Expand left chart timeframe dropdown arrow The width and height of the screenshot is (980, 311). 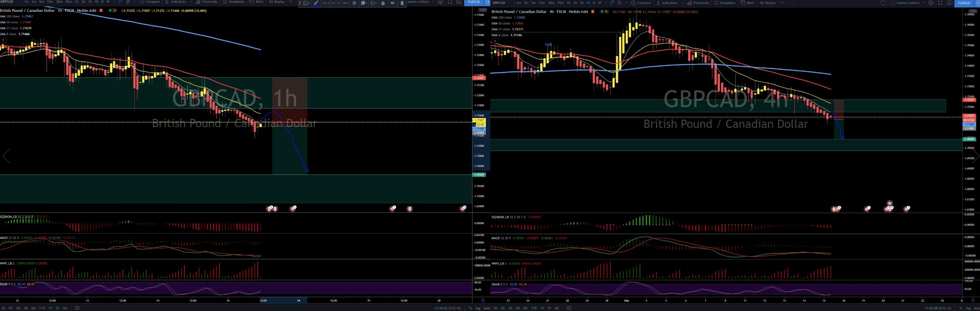click(x=113, y=2)
